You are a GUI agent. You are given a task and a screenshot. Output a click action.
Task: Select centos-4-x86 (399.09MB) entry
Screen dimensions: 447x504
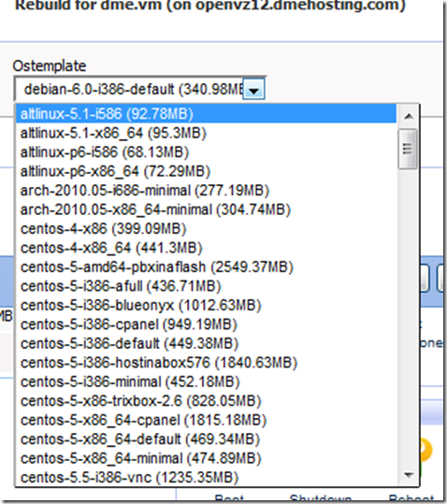click(206, 229)
